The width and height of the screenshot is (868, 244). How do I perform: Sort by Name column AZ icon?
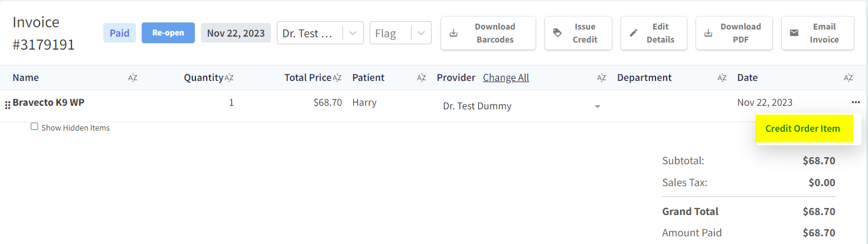[x=133, y=78]
